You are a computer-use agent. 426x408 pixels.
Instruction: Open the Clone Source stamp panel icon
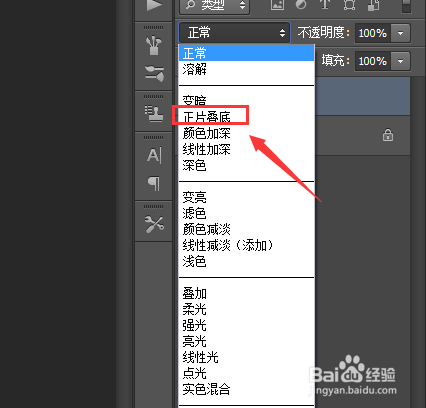pyautogui.click(x=154, y=114)
